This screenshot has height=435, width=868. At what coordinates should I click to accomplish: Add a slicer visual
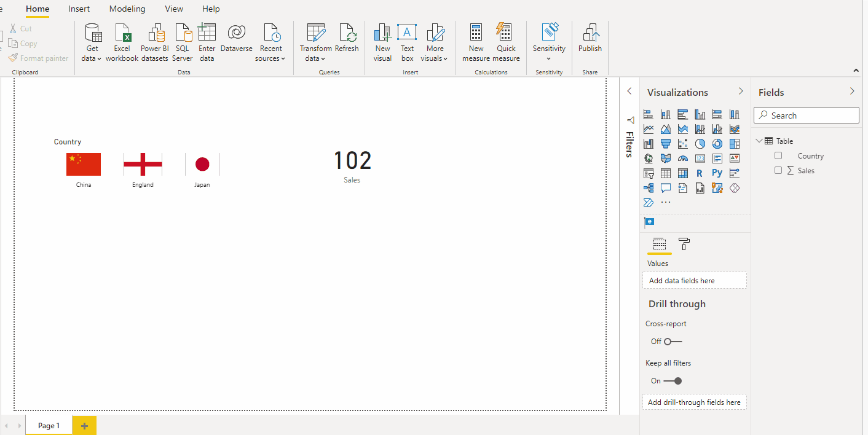(649, 173)
